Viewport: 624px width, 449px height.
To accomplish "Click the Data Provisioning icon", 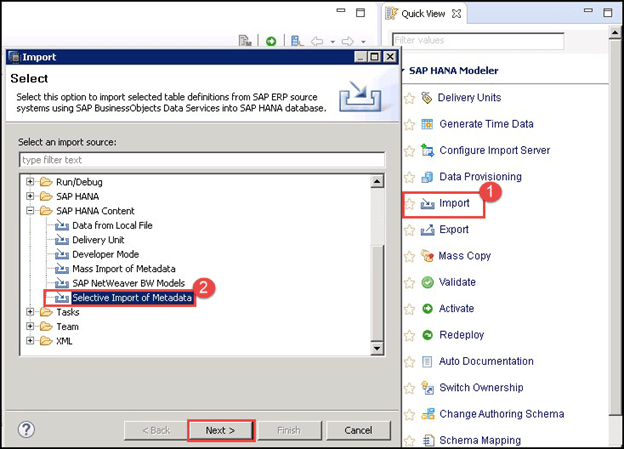I will [x=428, y=177].
